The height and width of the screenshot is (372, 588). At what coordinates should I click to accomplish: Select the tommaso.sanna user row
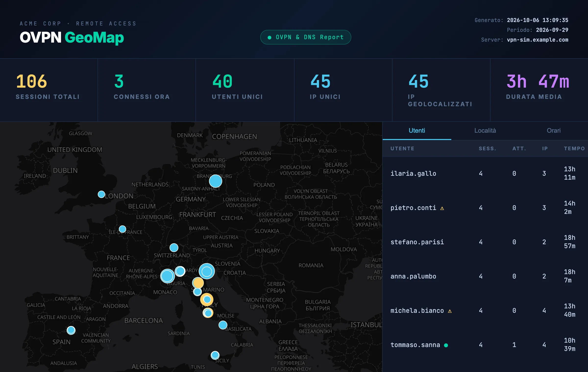(485, 345)
